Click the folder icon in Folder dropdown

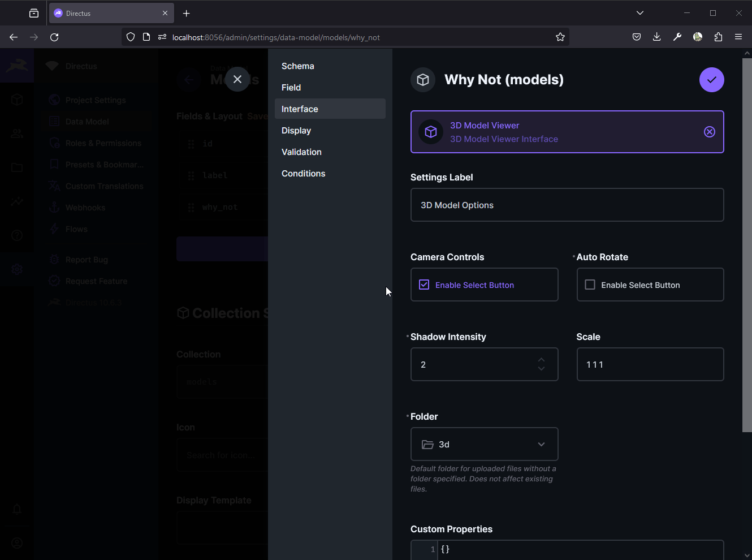(427, 445)
